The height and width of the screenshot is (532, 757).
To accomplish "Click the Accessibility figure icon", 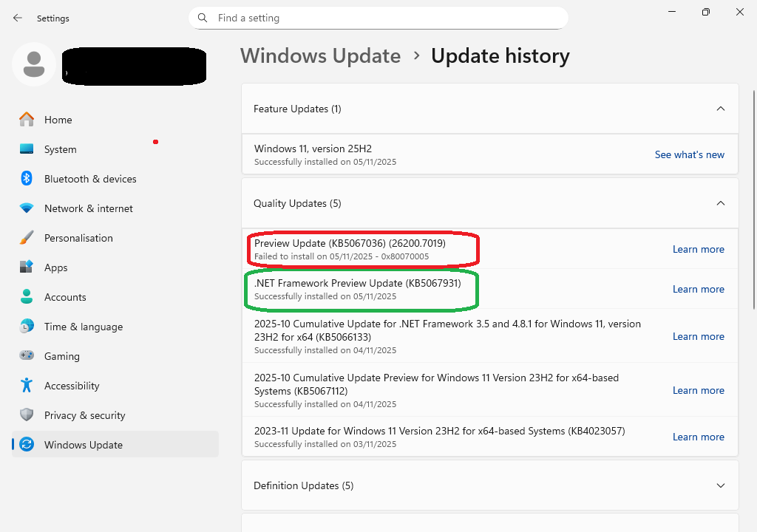I will 27,385.
